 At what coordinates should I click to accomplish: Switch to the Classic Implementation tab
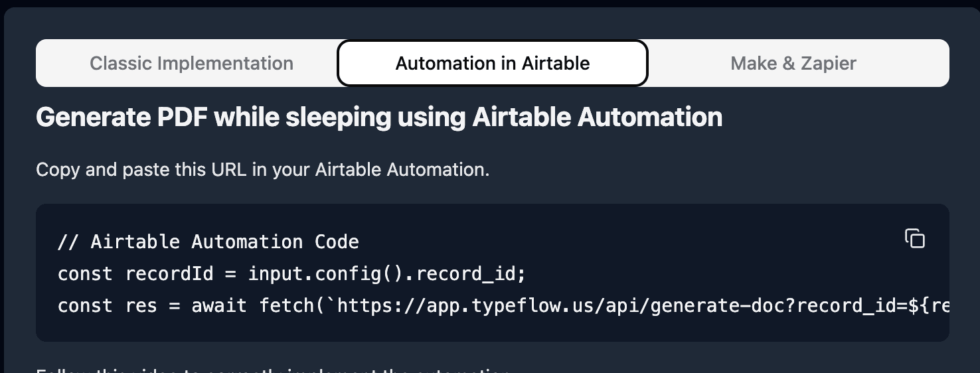pyautogui.click(x=191, y=64)
